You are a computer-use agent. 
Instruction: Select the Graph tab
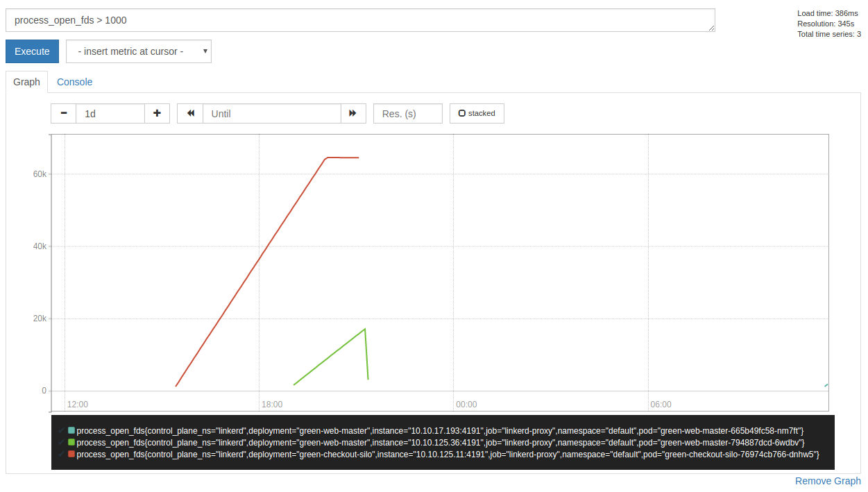click(26, 81)
